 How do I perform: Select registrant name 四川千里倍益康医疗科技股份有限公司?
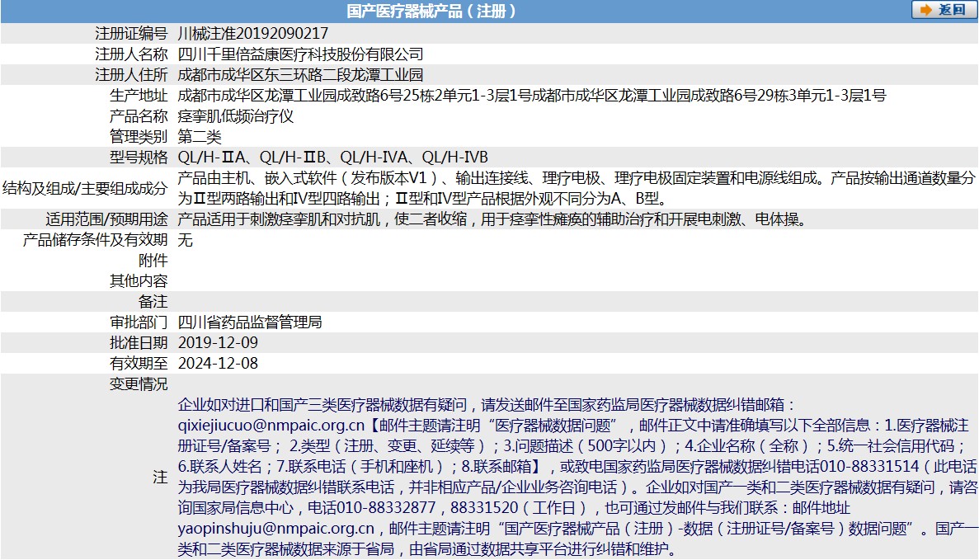(300, 54)
